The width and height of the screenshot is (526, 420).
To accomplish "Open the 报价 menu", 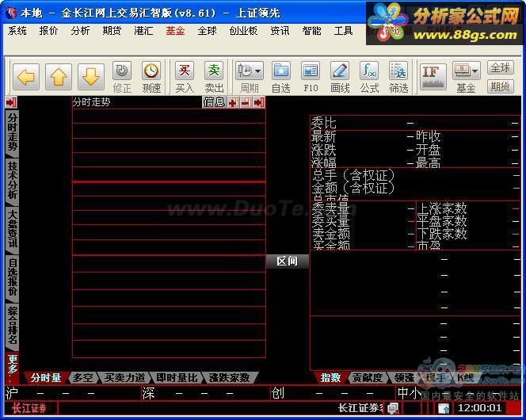I will tap(48, 31).
